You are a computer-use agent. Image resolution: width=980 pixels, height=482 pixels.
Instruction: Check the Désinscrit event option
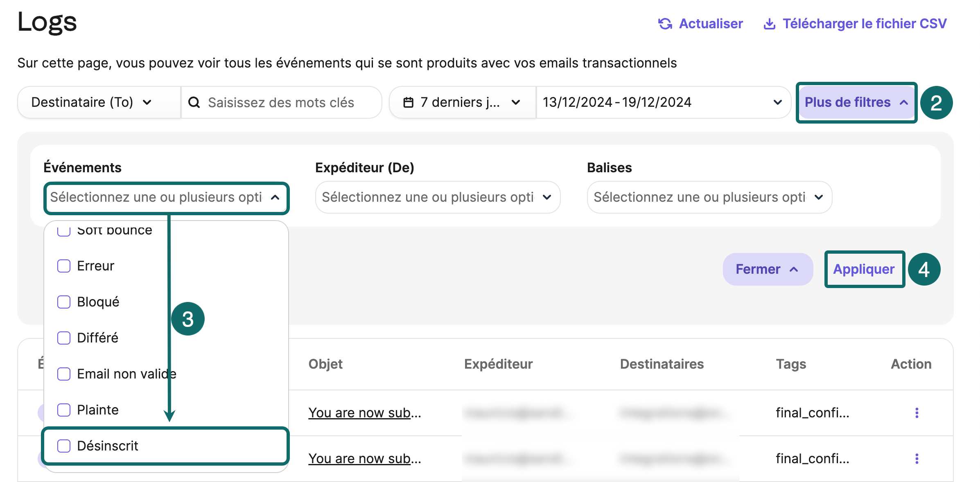point(64,446)
